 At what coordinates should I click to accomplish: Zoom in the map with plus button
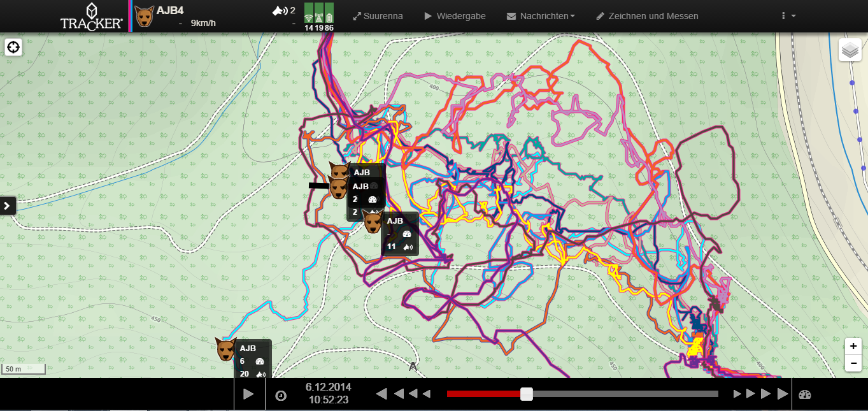tap(853, 347)
